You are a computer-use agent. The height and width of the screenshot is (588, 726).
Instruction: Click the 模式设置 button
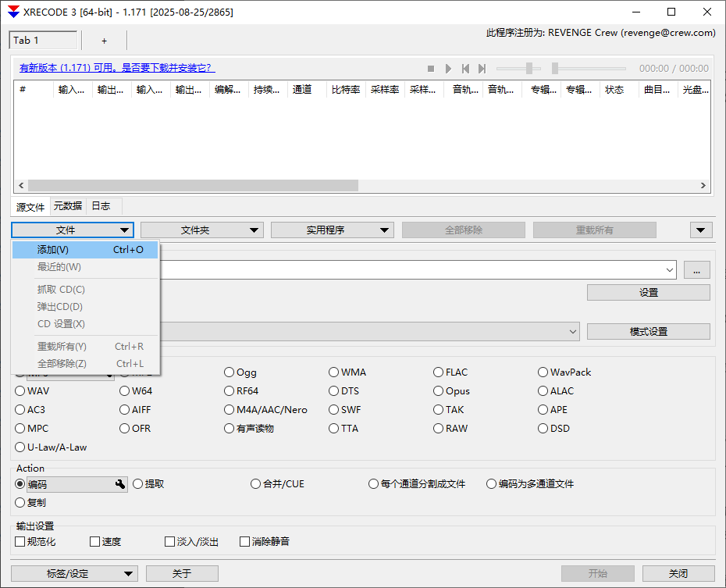(x=648, y=331)
